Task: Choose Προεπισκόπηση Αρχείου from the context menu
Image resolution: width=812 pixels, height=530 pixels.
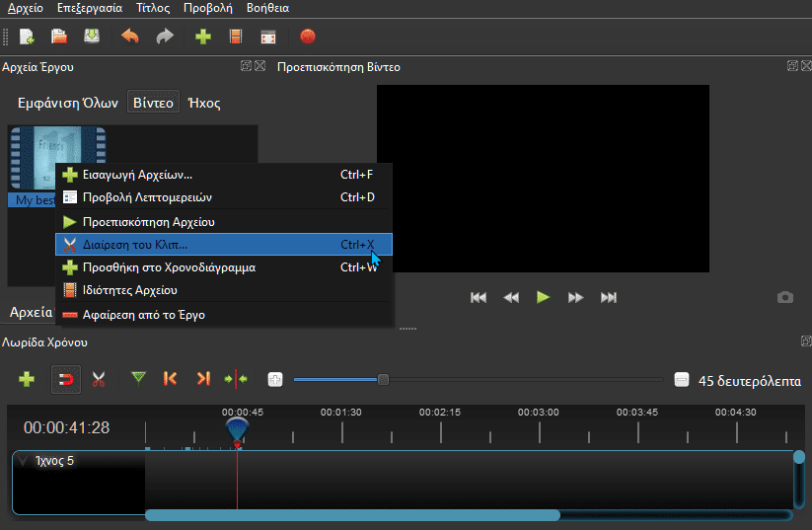Action: [x=224, y=222]
